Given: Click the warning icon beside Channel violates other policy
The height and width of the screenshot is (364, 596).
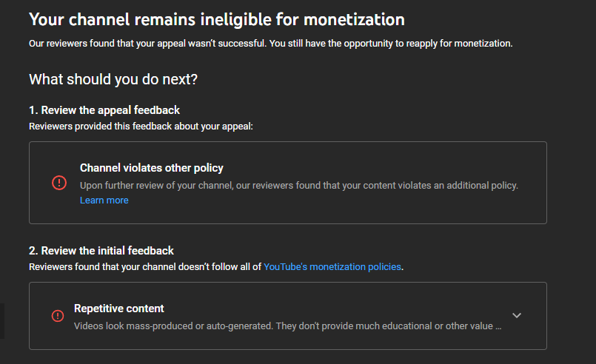Looking at the screenshot, I should pyautogui.click(x=59, y=183).
